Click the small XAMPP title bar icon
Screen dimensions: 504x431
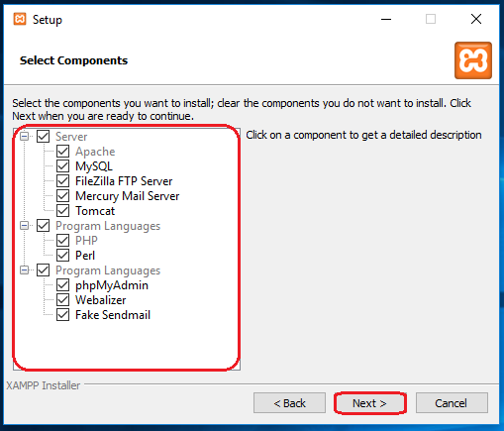tap(20, 19)
